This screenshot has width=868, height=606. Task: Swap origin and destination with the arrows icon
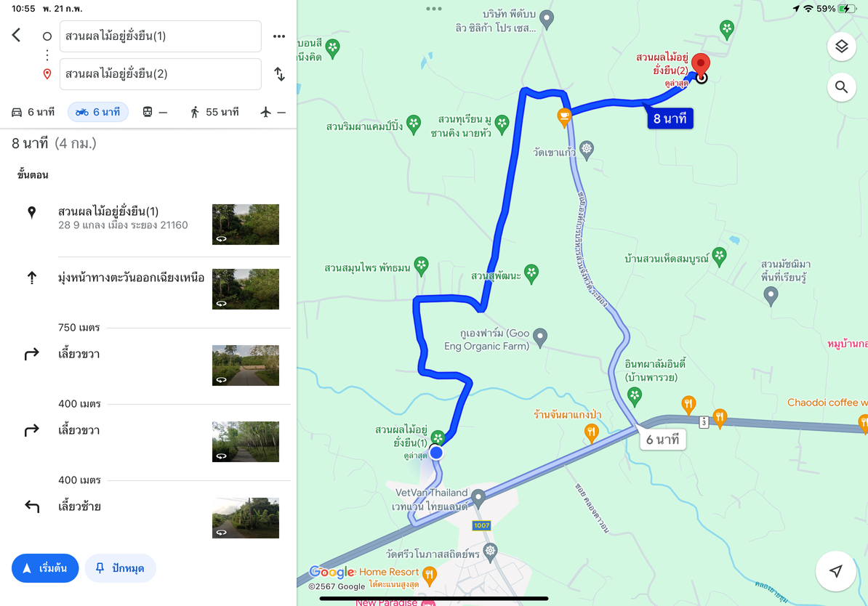pos(280,73)
